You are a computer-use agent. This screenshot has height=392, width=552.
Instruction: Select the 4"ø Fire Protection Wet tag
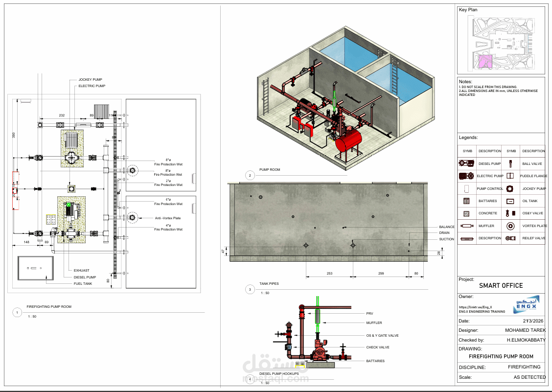point(168,227)
